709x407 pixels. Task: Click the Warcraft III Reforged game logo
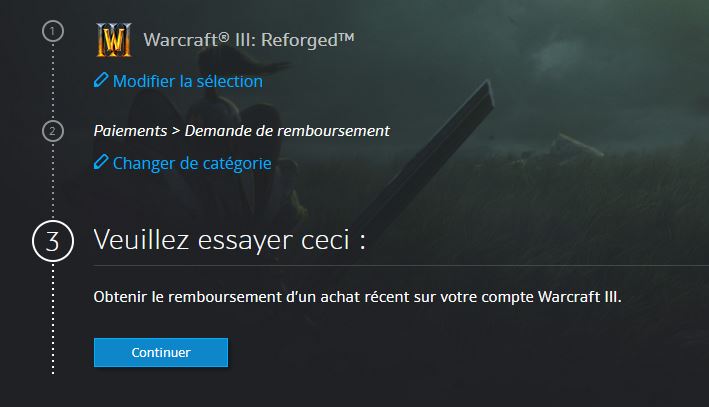[114, 40]
